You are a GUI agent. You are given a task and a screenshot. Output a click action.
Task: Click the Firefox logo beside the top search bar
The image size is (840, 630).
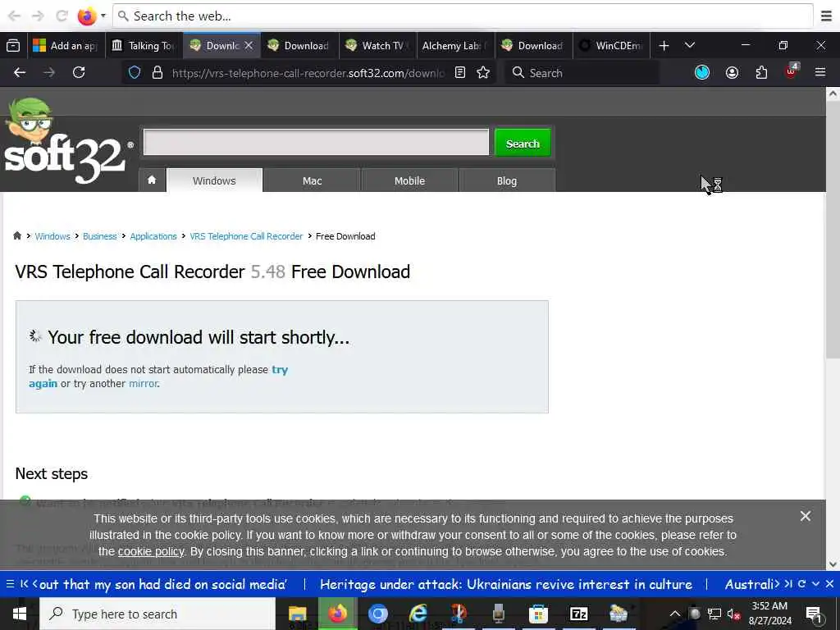click(x=87, y=16)
